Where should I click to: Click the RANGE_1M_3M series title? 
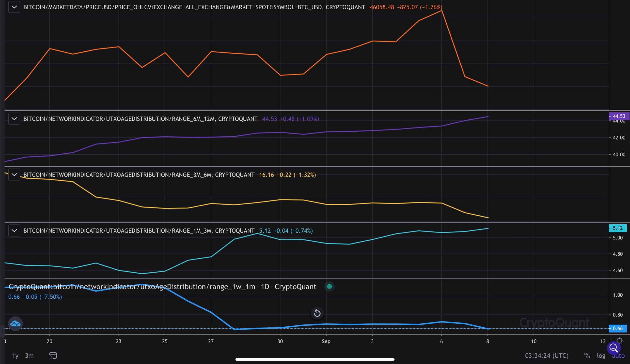[x=139, y=231]
